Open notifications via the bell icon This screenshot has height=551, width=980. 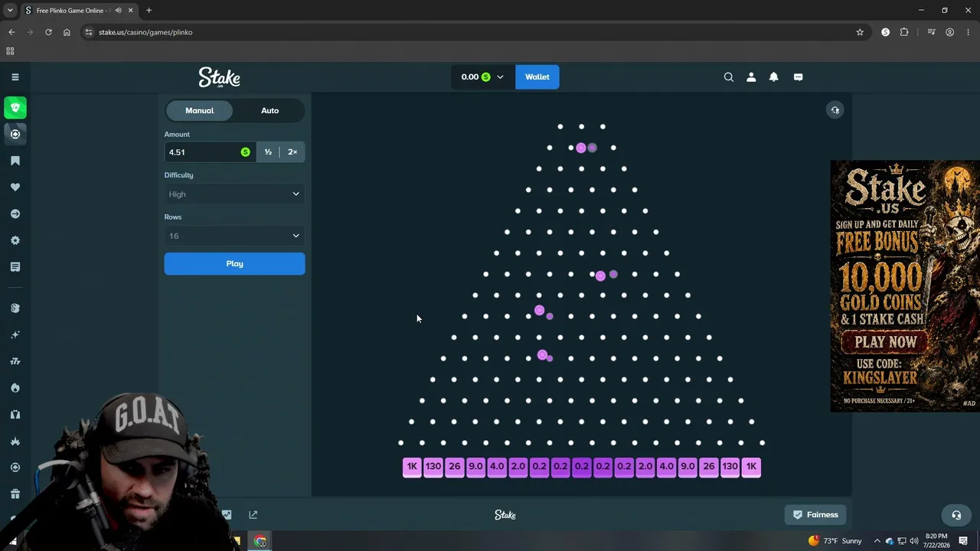pyautogui.click(x=774, y=77)
